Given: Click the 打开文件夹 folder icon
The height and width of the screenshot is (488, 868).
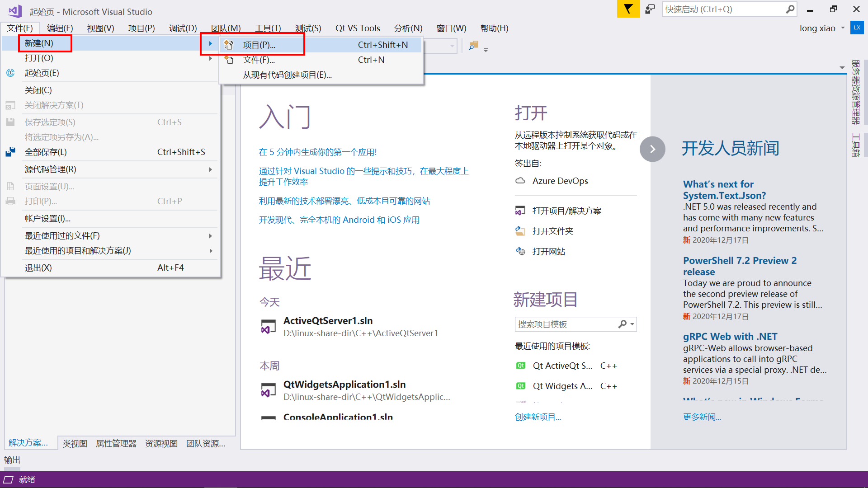Looking at the screenshot, I should tap(520, 230).
